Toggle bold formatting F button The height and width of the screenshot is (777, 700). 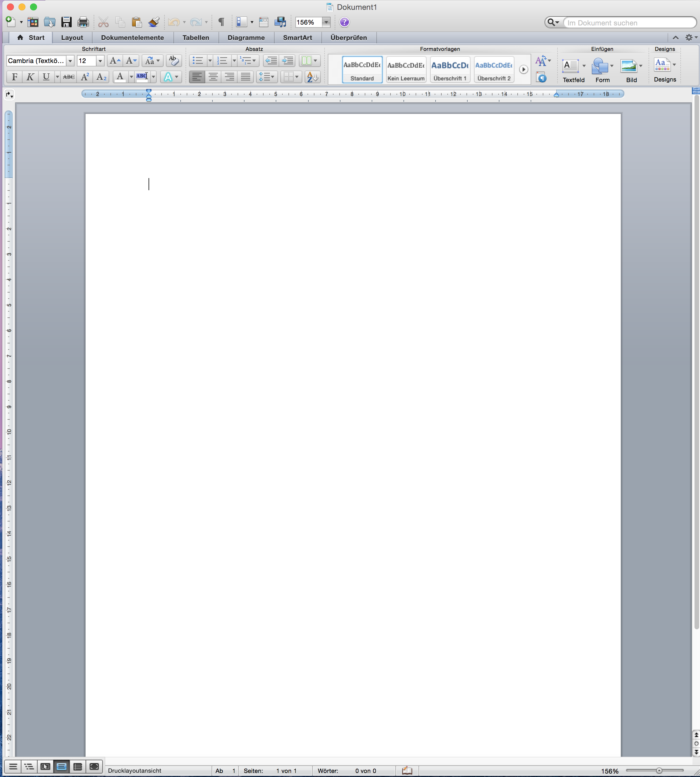click(x=15, y=77)
